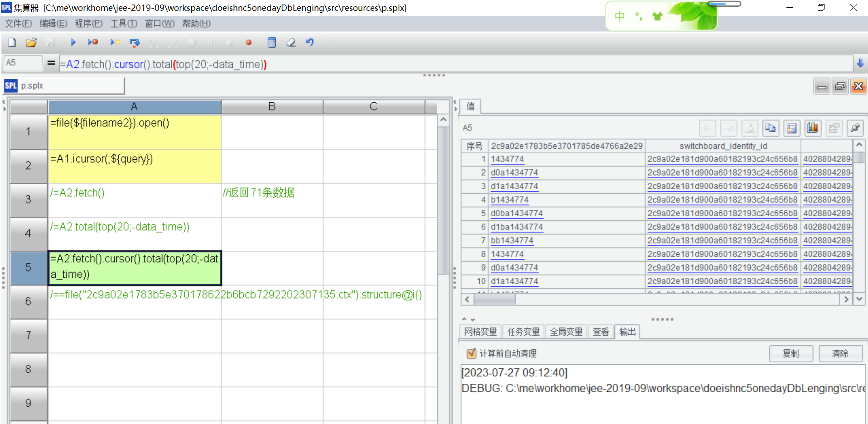Switch to the 全局变量 tab
The width and height of the screenshot is (868, 424).
click(x=566, y=332)
